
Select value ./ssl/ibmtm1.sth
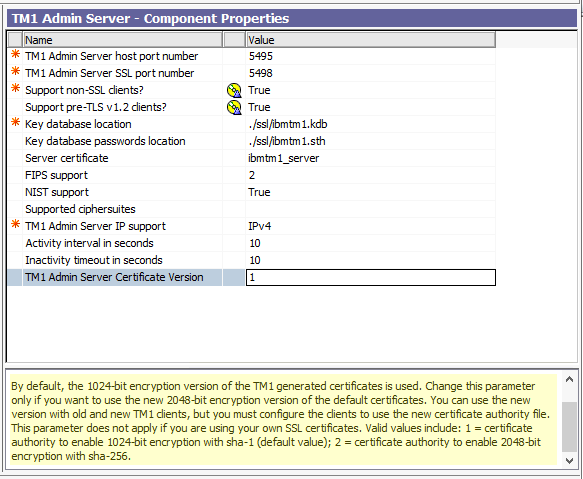point(287,141)
